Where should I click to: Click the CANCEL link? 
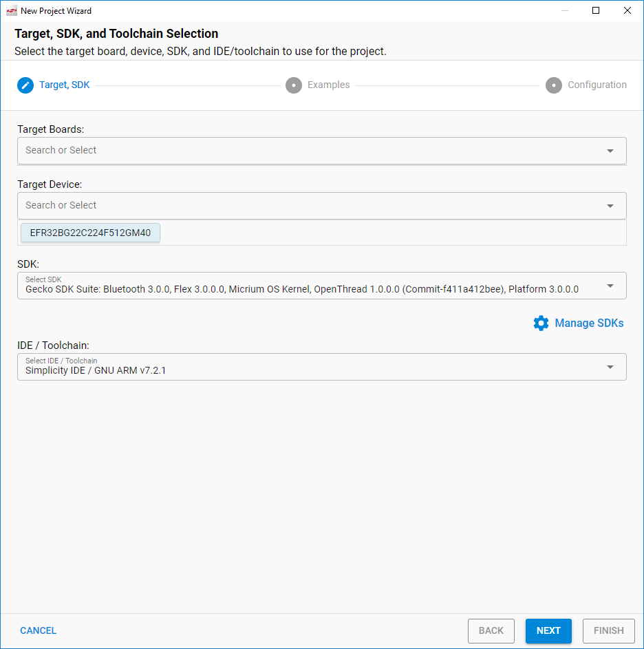coord(39,630)
